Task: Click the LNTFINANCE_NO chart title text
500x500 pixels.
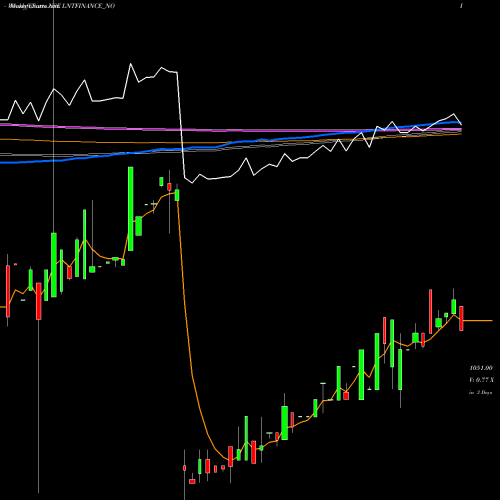Action: coord(88,6)
